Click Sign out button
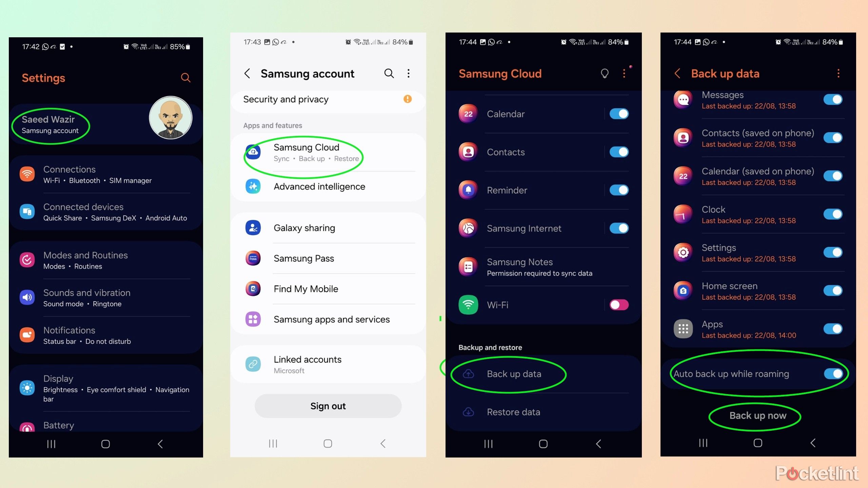This screenshot has width=868, height=488. [328, 406]
